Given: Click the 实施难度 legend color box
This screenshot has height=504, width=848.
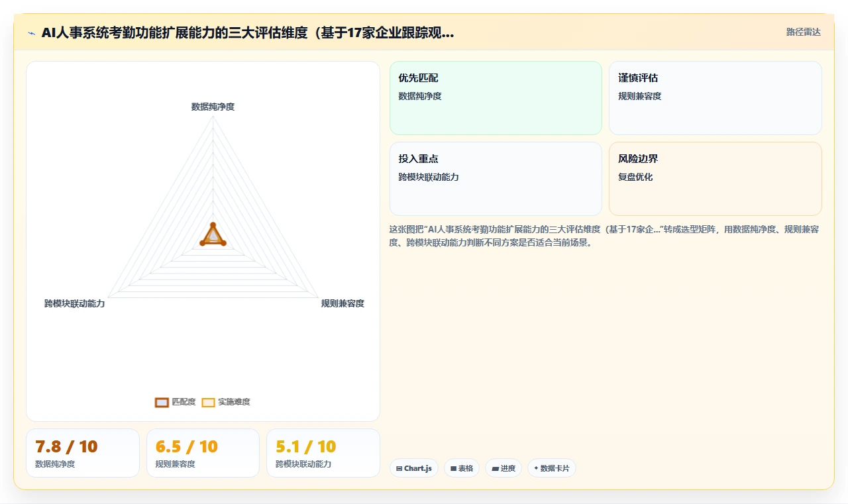Looking at the screenshot, I should point(208,402).
